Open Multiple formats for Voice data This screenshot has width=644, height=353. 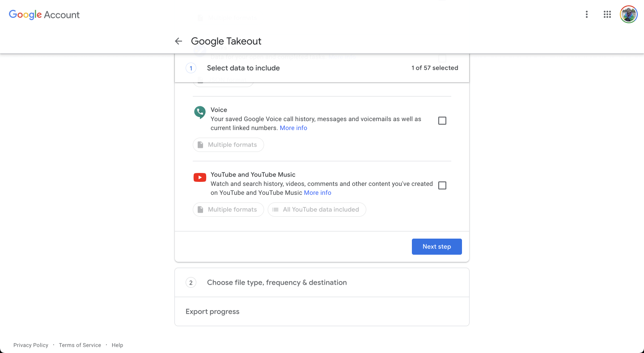tap(228, 144)
